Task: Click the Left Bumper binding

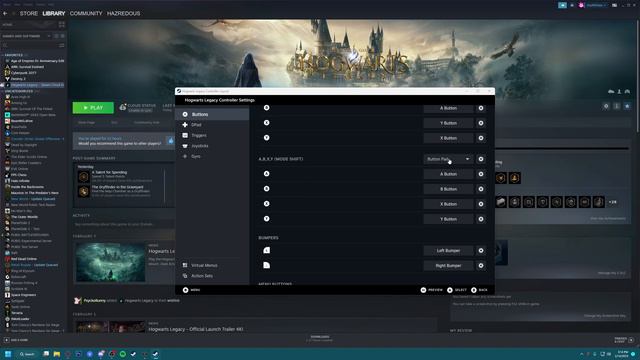Action: pos(448,251)
